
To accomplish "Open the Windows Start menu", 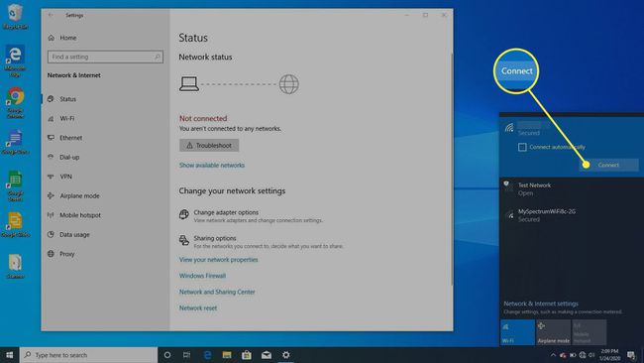I will tap(10, 355).
